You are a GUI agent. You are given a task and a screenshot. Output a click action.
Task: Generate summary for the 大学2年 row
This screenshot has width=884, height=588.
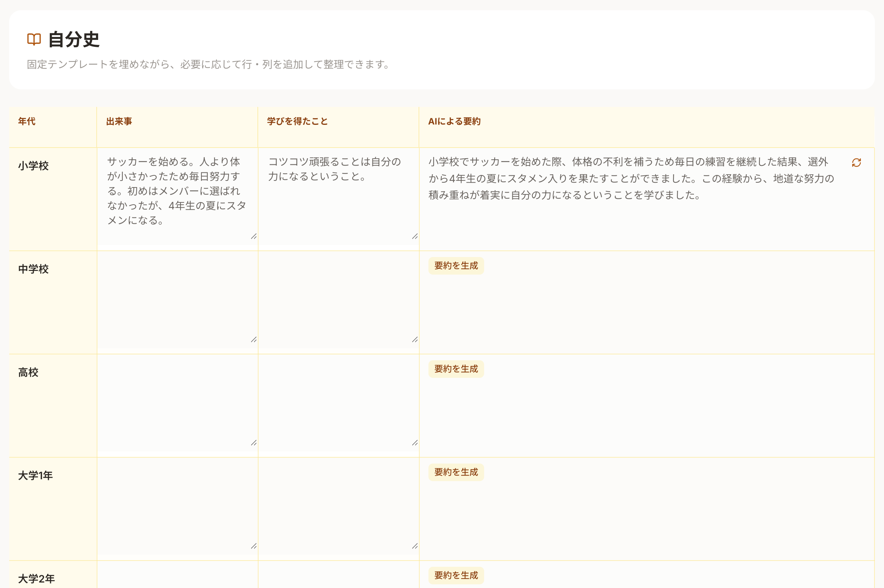(456, 575)
